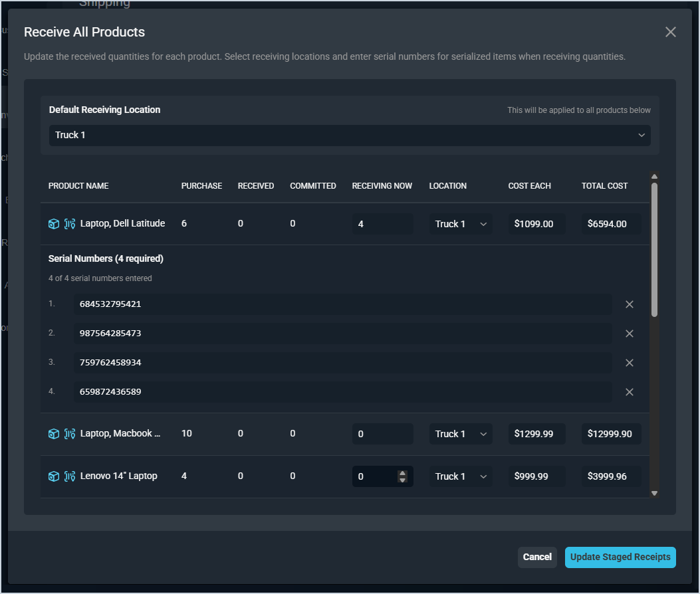Decrease Lenovo receiving quantity with down arrow
The width and height of the screenshot is (700, 594).
coord(402,480)
